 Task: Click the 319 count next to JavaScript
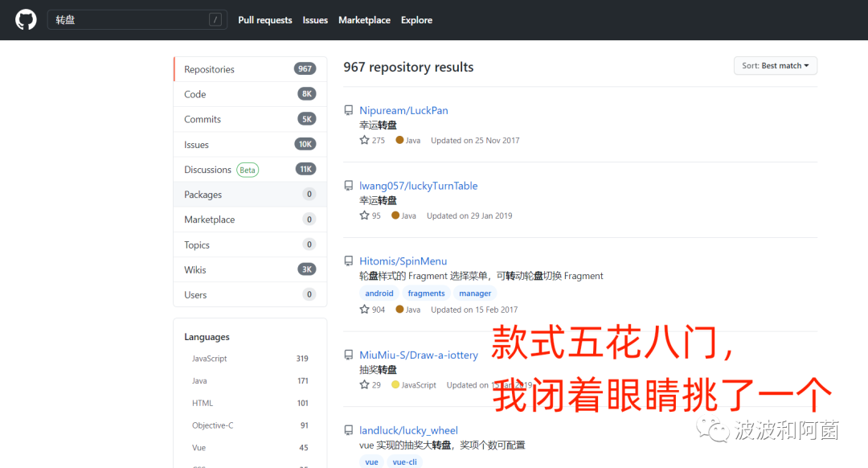[302, 359]
